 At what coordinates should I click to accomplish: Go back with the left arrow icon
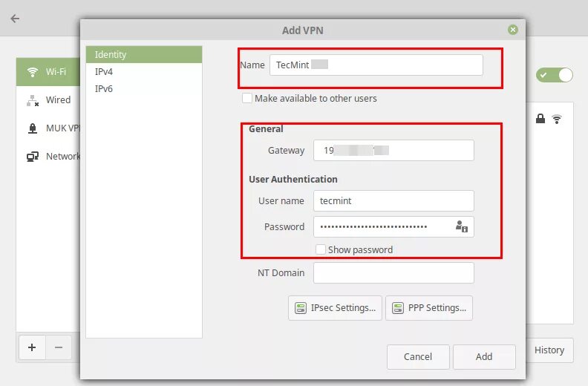tap(15, 19)
